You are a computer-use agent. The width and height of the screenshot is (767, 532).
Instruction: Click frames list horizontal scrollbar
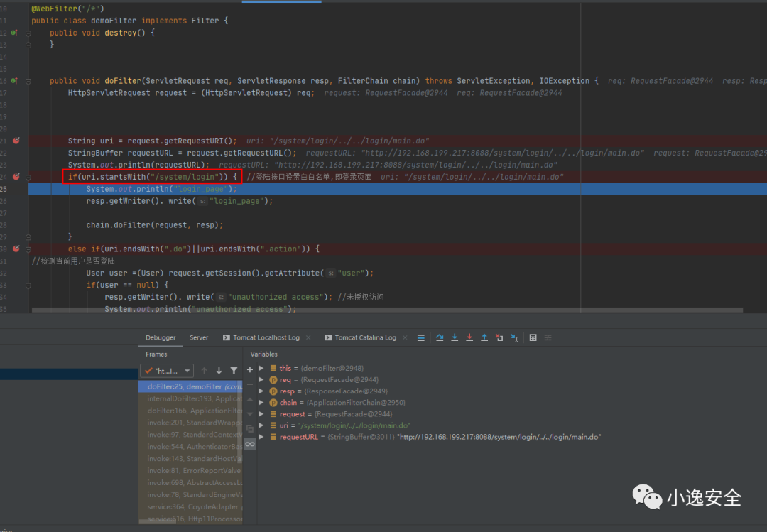pyautogui.click(x=158, y=521)
